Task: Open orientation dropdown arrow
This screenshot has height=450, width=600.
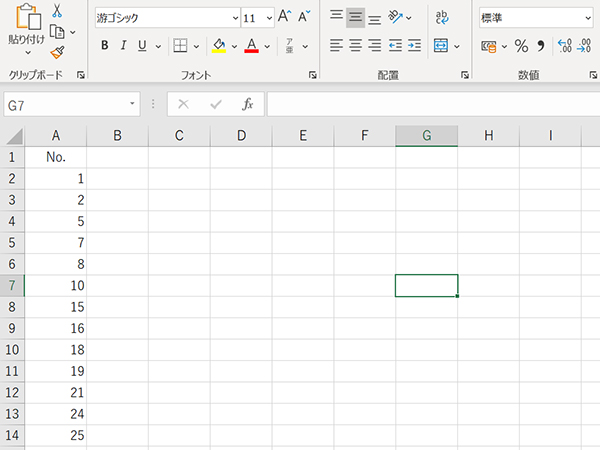Action: tap(409, 18)
